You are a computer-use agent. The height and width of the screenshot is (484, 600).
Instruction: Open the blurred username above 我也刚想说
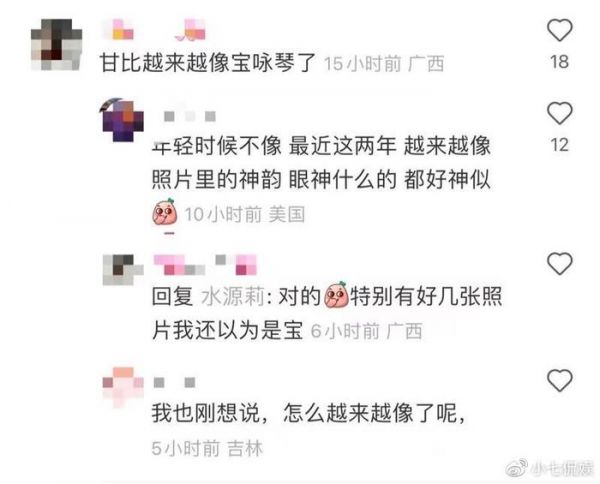pyautogui.click(x=174, y=382)
